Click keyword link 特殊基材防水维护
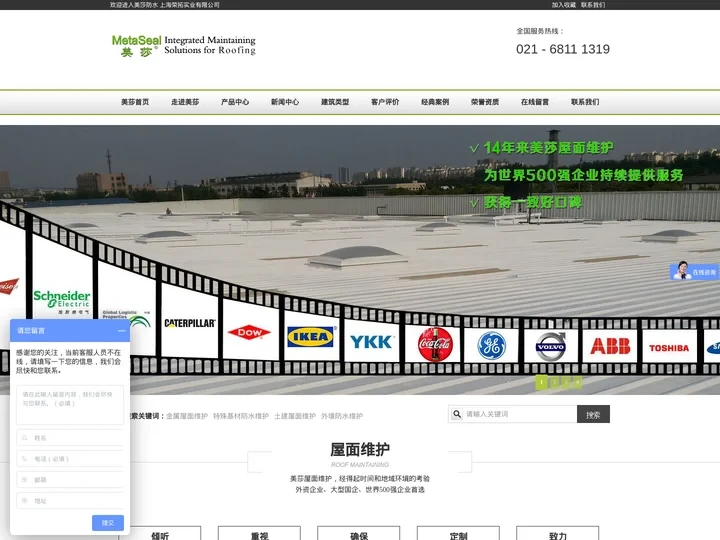Image resolution: width=720 pixels, height=540 pixels. [241, 416]
